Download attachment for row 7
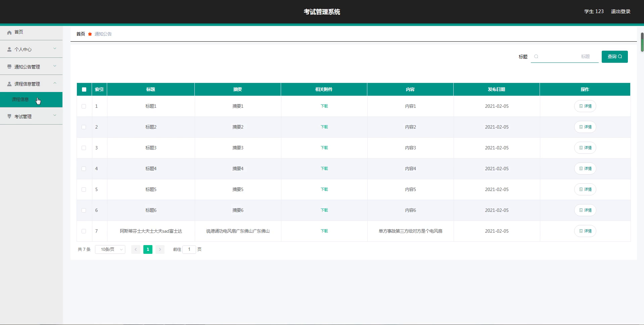 [324, 231]
